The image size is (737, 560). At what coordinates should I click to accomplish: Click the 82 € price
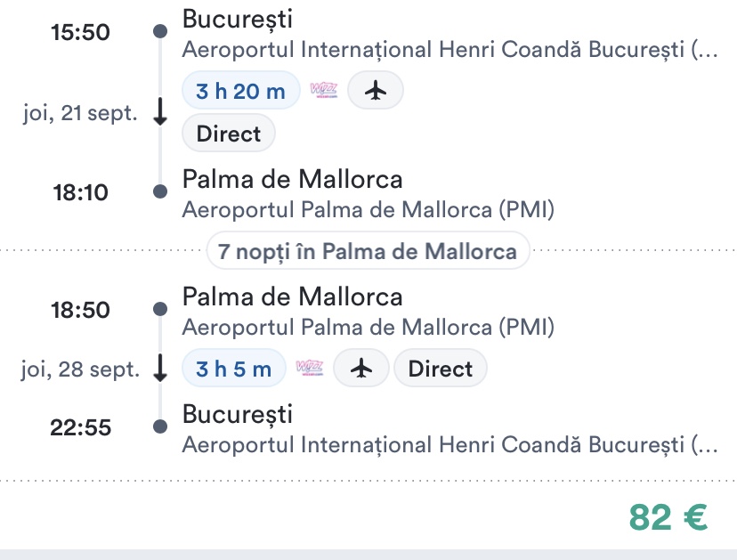point(668,517)
